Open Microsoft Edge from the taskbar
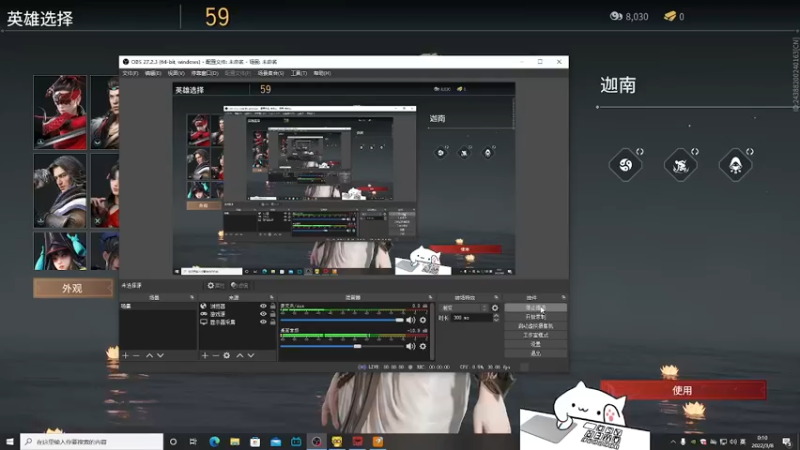Screen dimensions: 800x450 (x=214, y=441)
